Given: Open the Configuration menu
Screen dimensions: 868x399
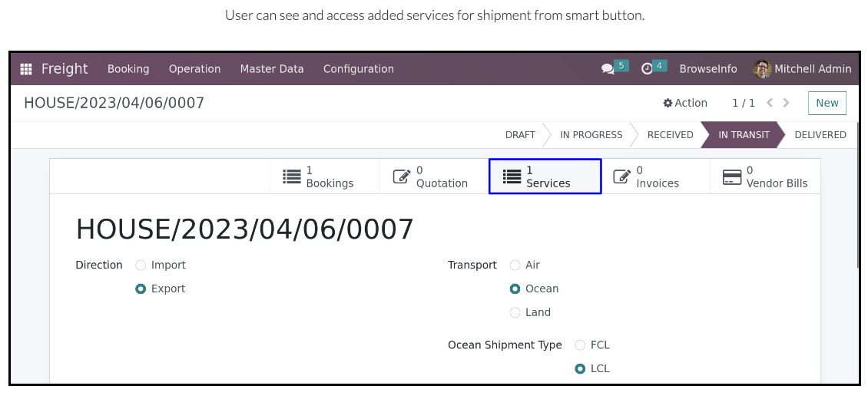Looking at the screenshot, I should click(x=359, y=69).
